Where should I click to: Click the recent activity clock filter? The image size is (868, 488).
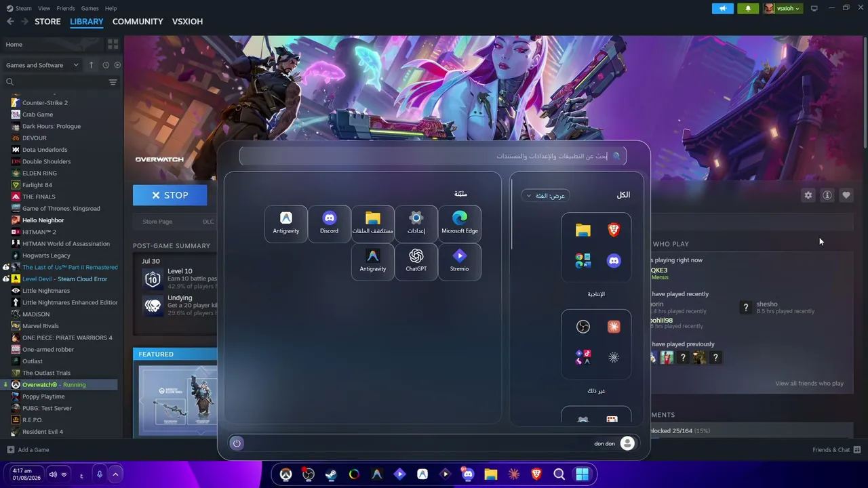tap(106, 65)
